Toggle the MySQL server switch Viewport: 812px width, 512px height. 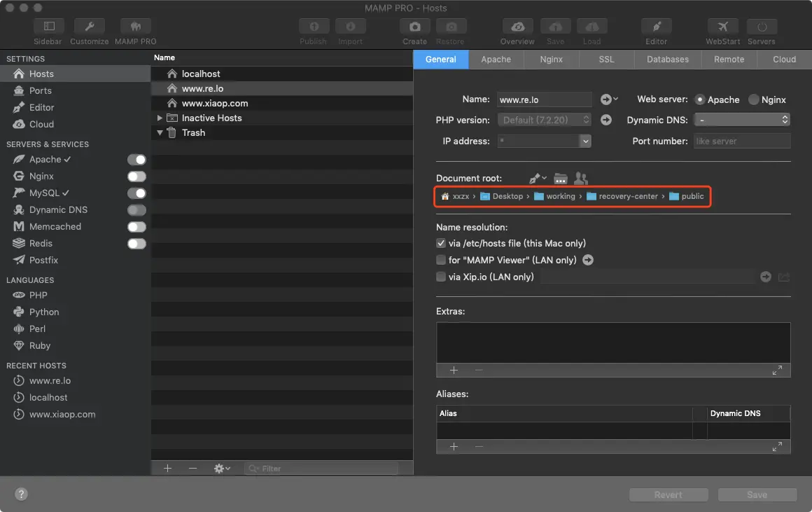click(136, 193)
